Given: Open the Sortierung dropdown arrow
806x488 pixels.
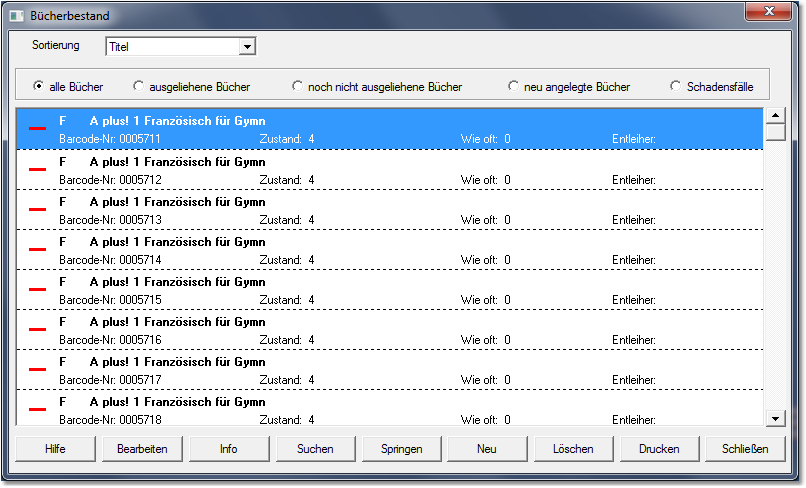Looking at the screenshot, I should pos(247,47).
